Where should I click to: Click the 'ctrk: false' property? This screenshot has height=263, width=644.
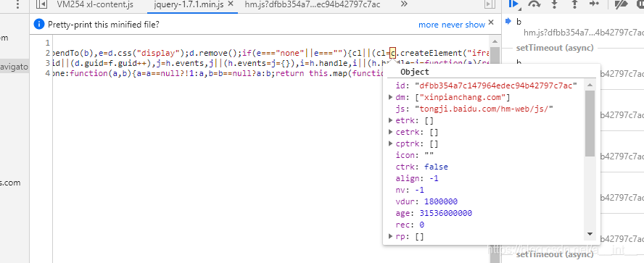(422, 167)
